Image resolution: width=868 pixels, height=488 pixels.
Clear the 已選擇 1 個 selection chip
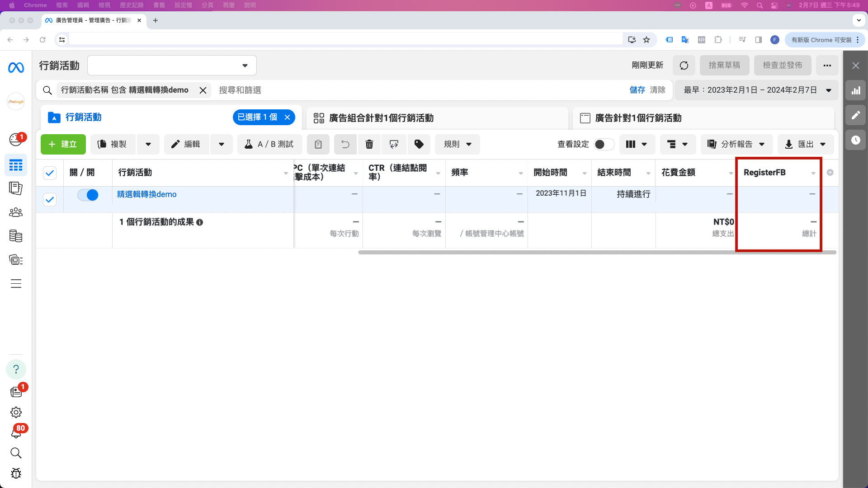coord(287,117)
